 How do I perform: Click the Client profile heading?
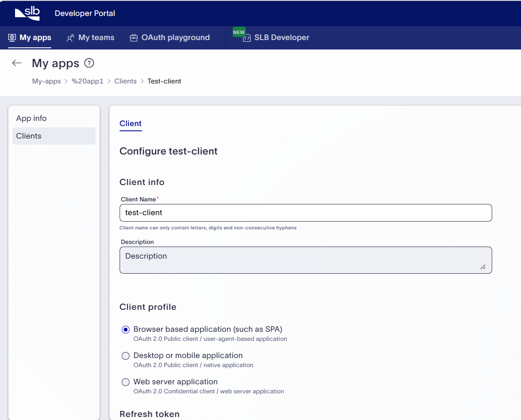[x=148, y=307]
